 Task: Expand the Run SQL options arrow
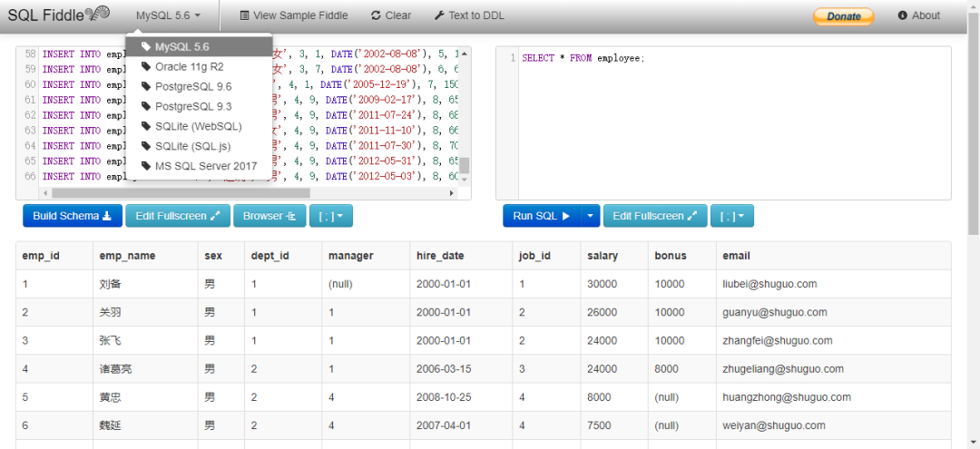(x=591, y=216)
